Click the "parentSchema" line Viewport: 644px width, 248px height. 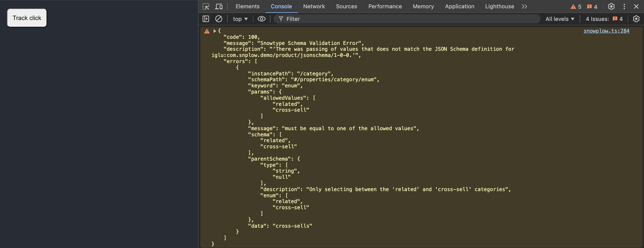pos(274,159)
